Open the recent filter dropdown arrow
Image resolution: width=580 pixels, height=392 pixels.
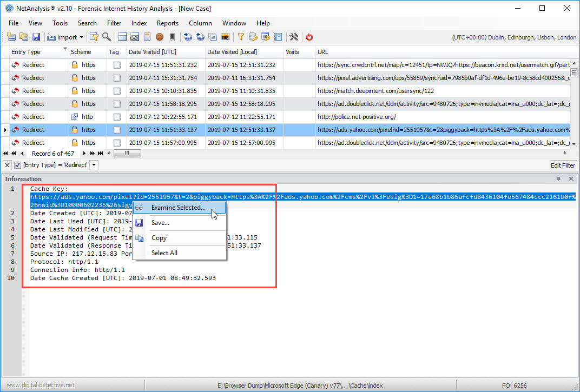94,165
